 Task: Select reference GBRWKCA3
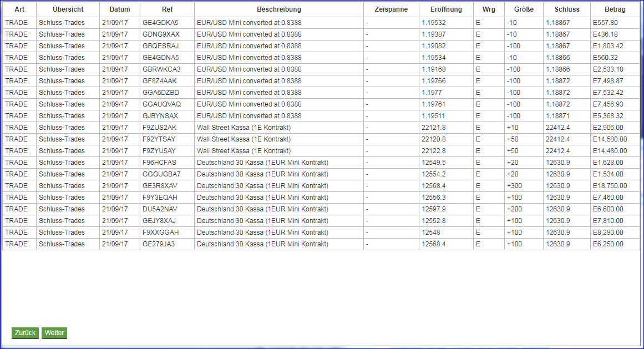pyautogui.click(x=161, y=69)
